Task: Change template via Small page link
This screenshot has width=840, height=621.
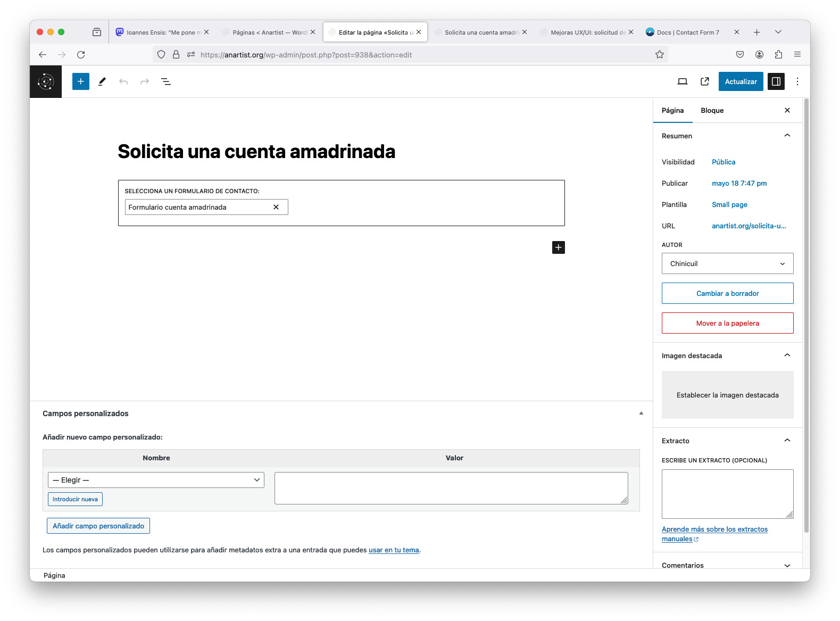Action: point(729,204)
